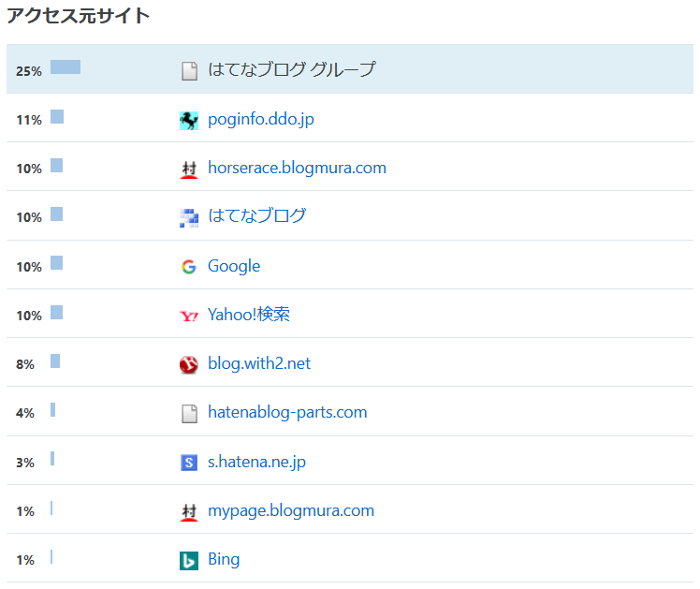Click the document icon beside はてなブログ グループ
Viewport: 700px width, 589px height.
(189, 71)
